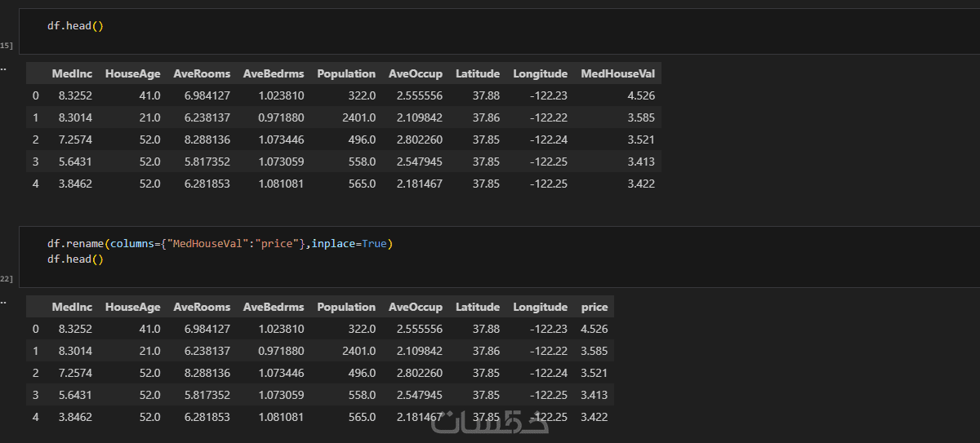
Task: Select the price column header in second table
Action: coord(595,307)
